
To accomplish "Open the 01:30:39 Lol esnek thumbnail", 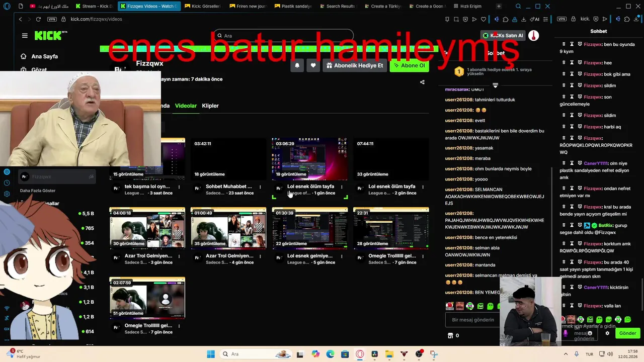I will click(309, 228).
